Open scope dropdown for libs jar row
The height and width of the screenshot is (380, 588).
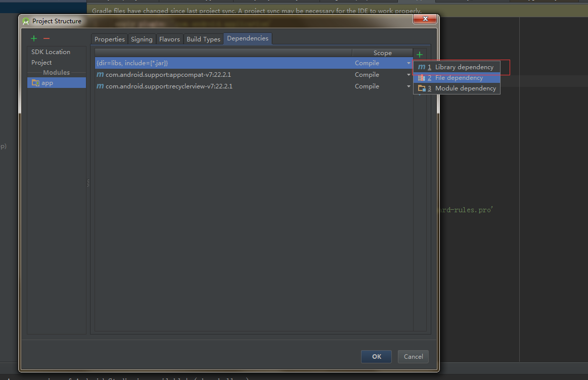pos(409,63)
